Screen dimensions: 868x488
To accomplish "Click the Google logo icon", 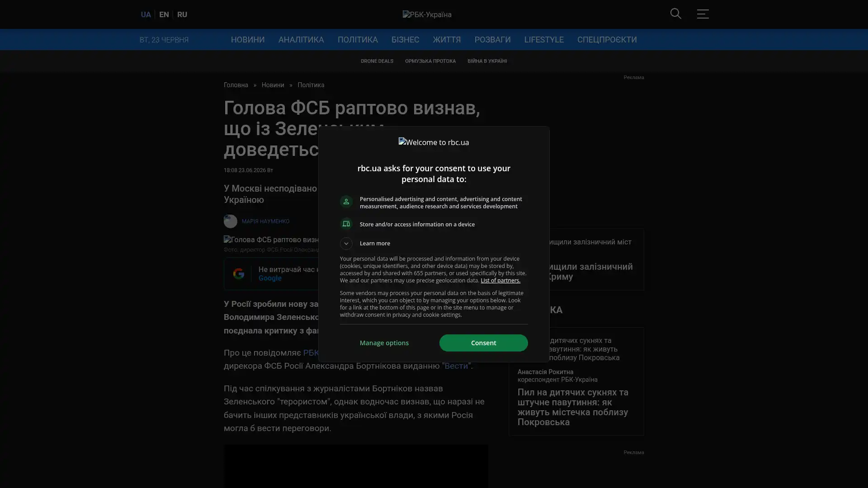I will (x=239, y=274).
